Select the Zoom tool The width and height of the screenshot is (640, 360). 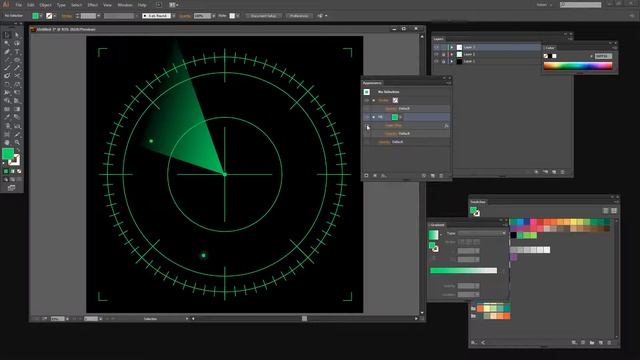[17, 142]
